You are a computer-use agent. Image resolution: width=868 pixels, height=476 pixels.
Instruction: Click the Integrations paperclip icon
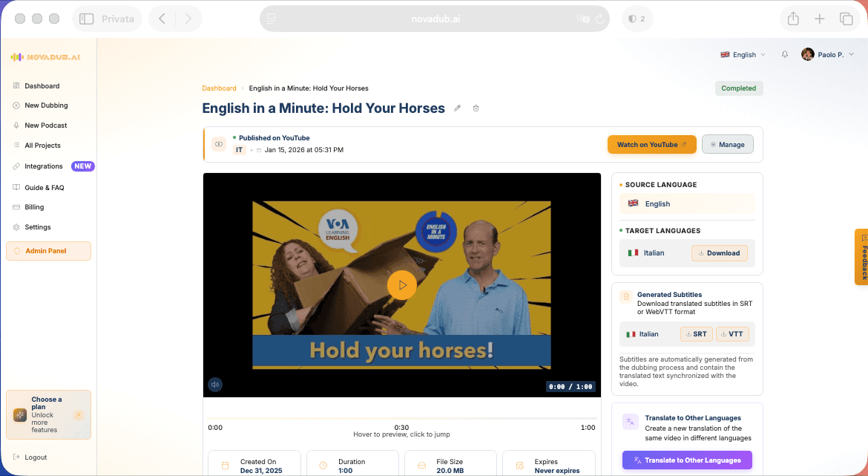tap(15, 166)
